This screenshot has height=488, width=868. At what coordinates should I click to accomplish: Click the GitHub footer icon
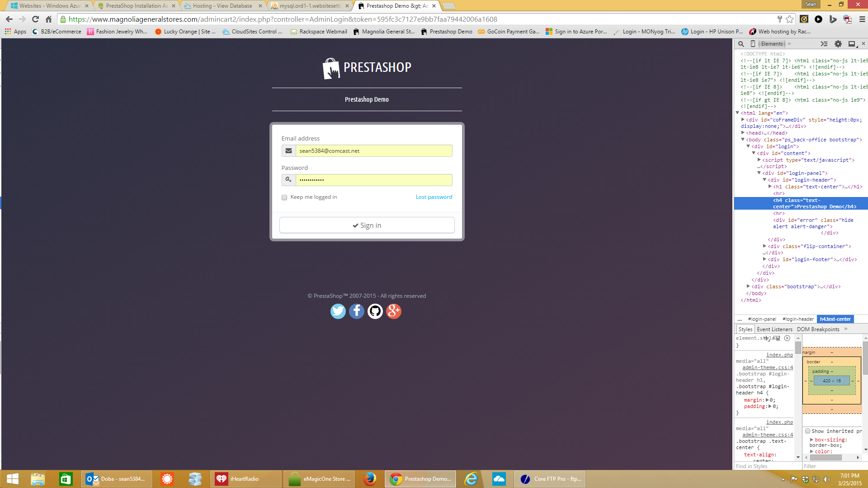click(x=375, y=311)
